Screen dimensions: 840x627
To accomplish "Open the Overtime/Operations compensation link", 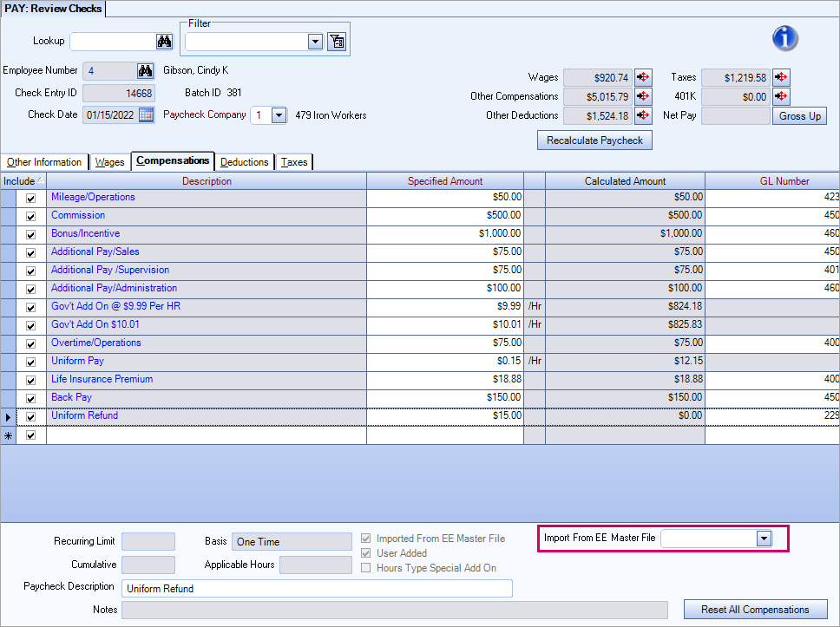I will (96, 343).
